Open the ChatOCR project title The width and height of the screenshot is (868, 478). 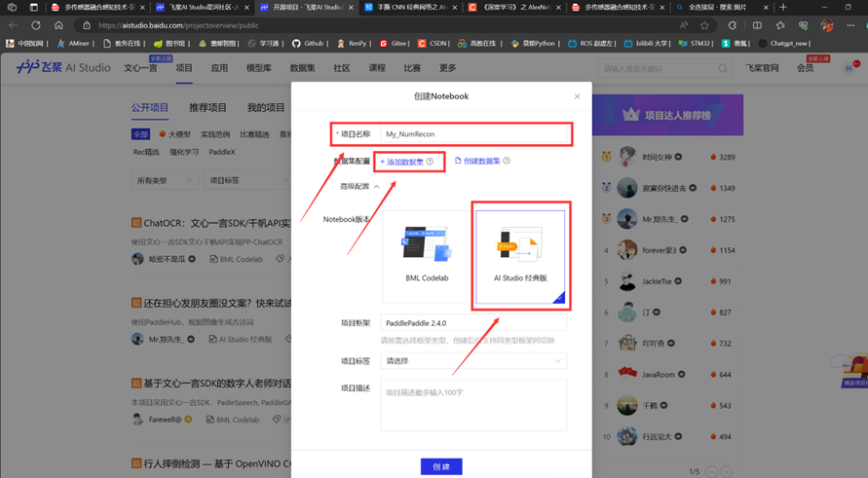pos(216,223)
